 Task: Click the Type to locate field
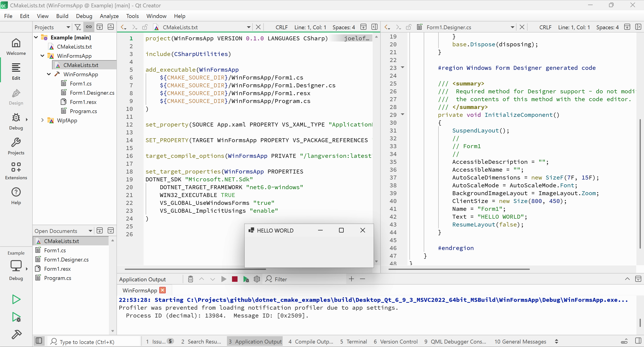pos(95,341)
